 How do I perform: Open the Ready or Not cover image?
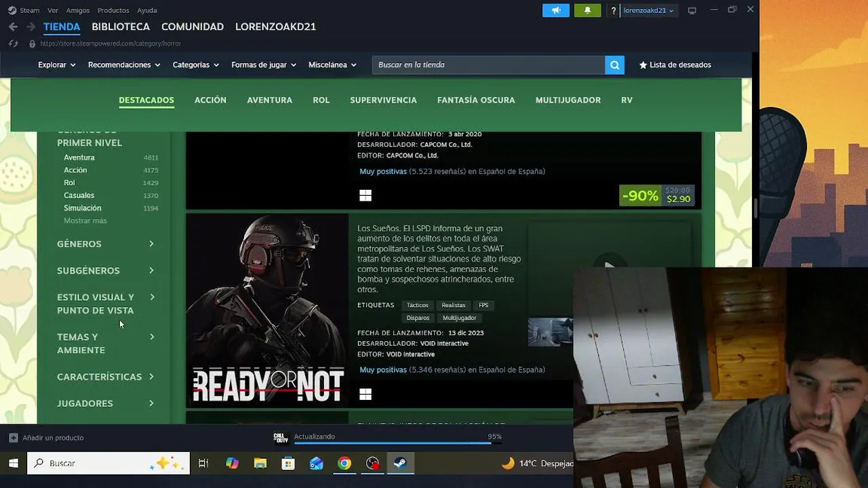click(267, 311)
